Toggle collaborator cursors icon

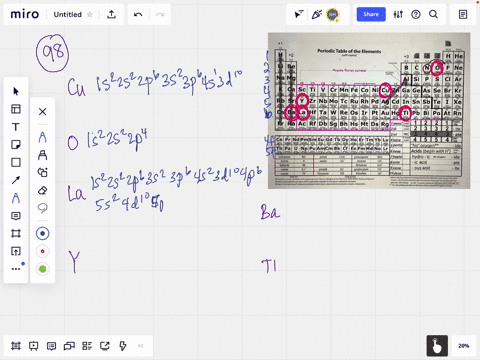pos(299,14)
